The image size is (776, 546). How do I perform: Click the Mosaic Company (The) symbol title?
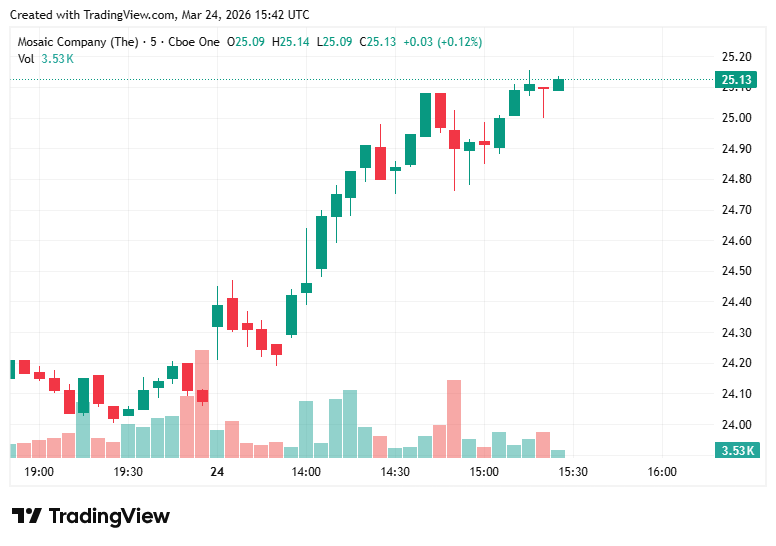coord(78,42)
